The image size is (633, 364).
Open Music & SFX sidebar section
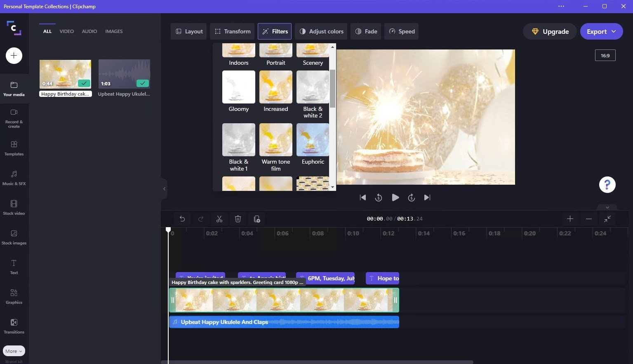point(14,178)
